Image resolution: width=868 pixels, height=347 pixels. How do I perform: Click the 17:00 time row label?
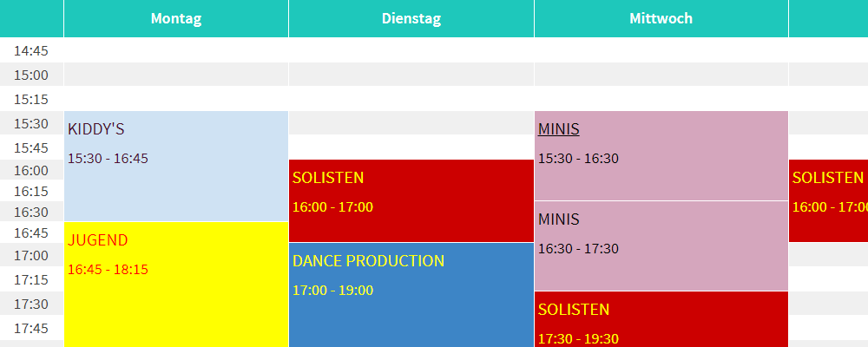[x=31, y=255]
